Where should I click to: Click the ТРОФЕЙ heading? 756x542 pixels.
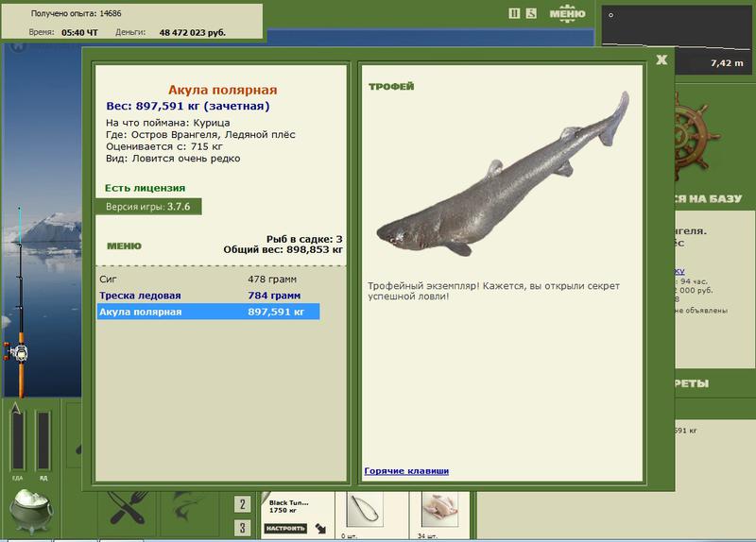[391, 87]
